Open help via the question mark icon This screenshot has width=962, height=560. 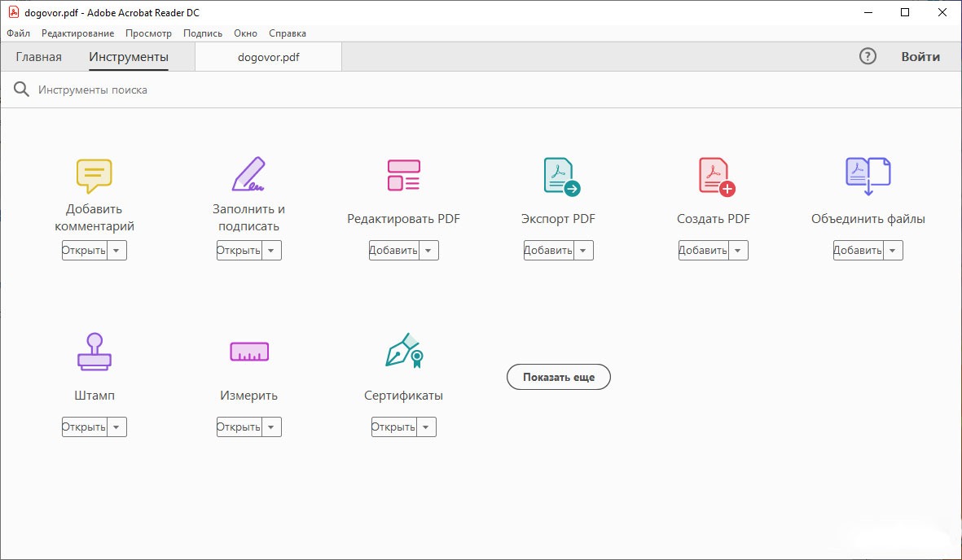pyautogui.click(x=868, y=56)
